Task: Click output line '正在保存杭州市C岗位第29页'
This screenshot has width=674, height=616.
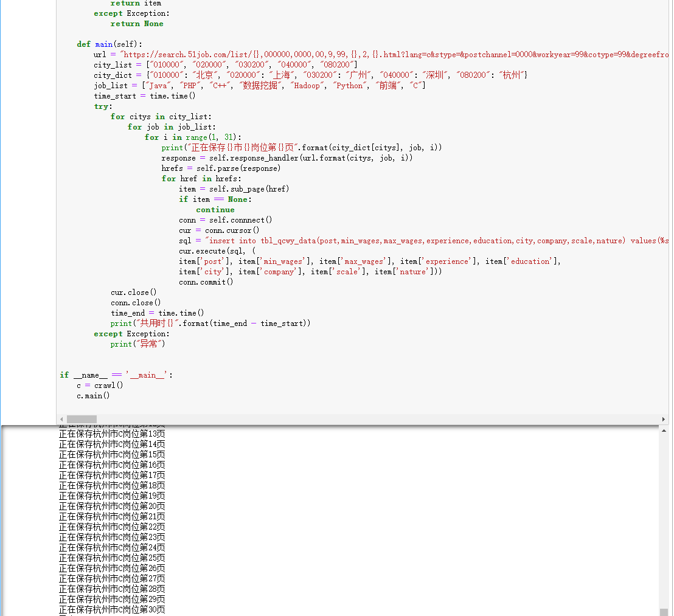Action: 112,599
